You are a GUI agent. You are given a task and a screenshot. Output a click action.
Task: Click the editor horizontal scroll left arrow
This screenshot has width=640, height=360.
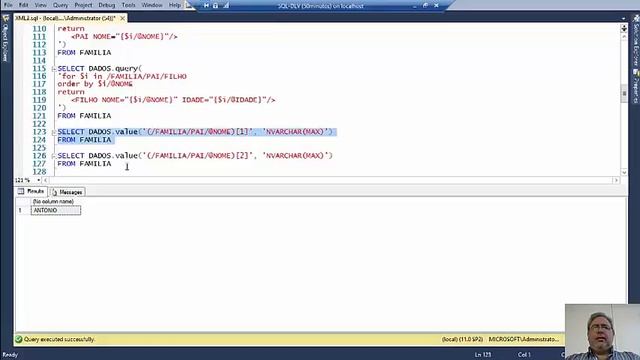tap(45, 180)
